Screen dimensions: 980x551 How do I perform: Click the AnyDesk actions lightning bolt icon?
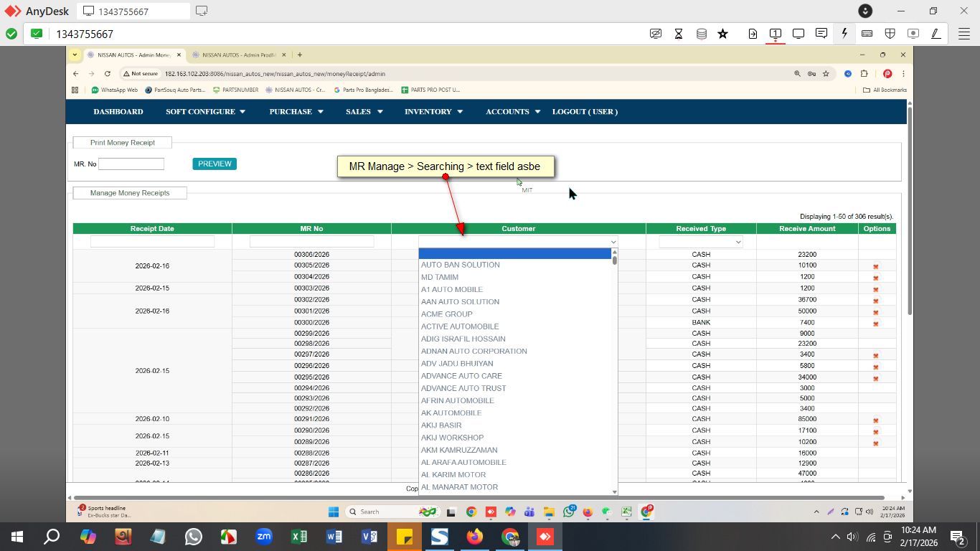click(x=844, y=34)
